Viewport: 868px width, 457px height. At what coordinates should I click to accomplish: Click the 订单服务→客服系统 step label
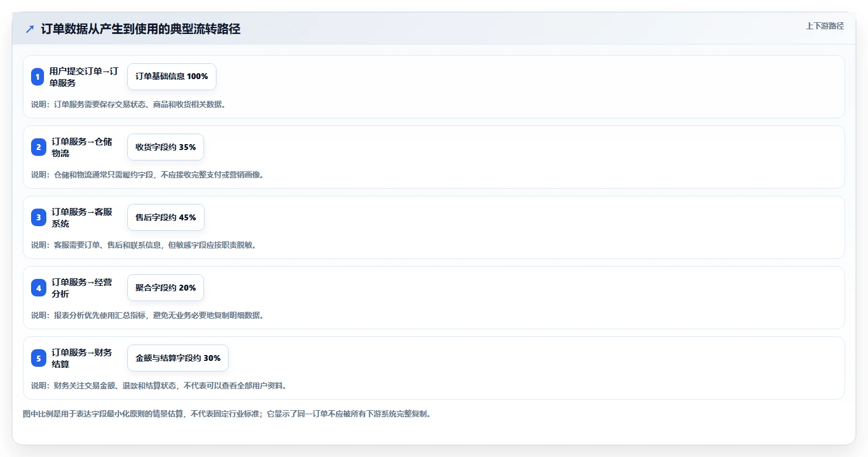click(x=82, y=217)
